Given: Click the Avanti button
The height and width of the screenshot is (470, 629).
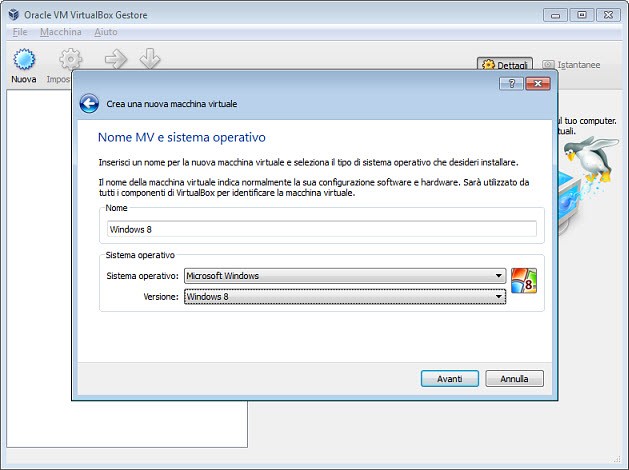Looking at the screenshot, I should pyautogui.click(x=450, y=379).
